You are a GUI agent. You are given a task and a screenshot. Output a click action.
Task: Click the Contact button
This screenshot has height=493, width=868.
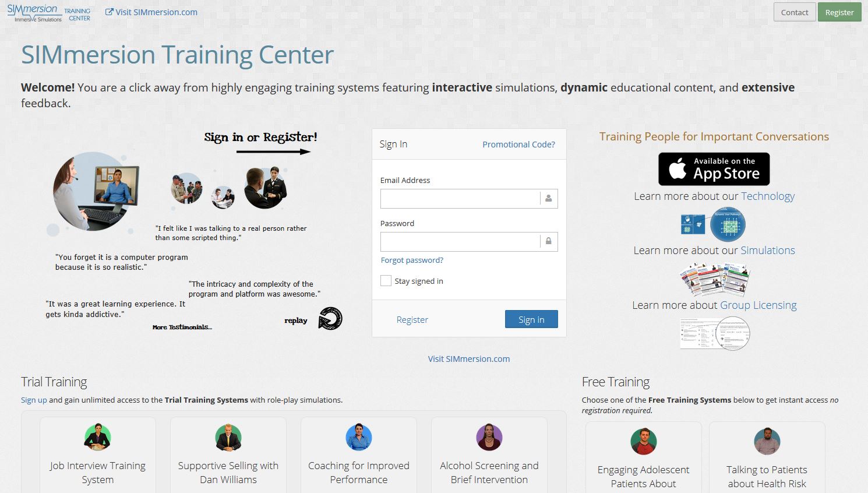[795, 12]
